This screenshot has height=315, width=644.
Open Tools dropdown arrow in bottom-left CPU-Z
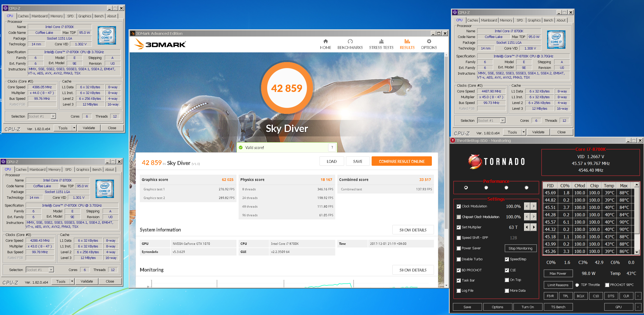point(72,281)
